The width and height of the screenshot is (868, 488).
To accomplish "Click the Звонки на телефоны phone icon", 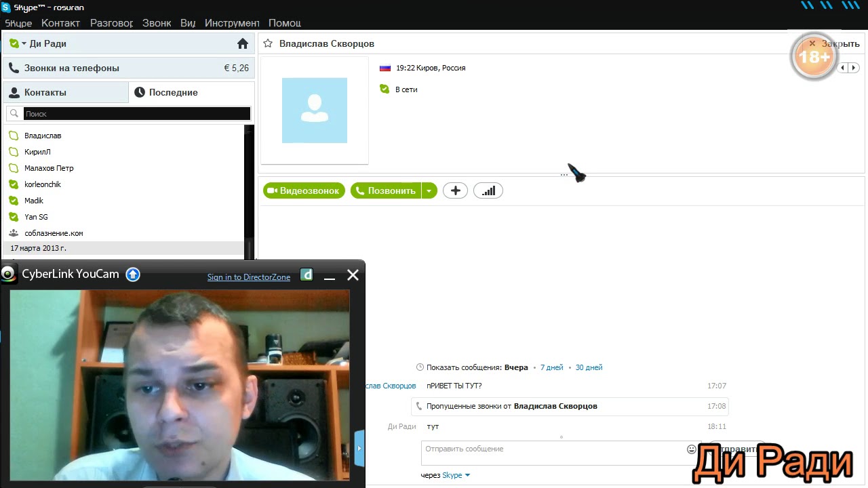I will (14, 68).
